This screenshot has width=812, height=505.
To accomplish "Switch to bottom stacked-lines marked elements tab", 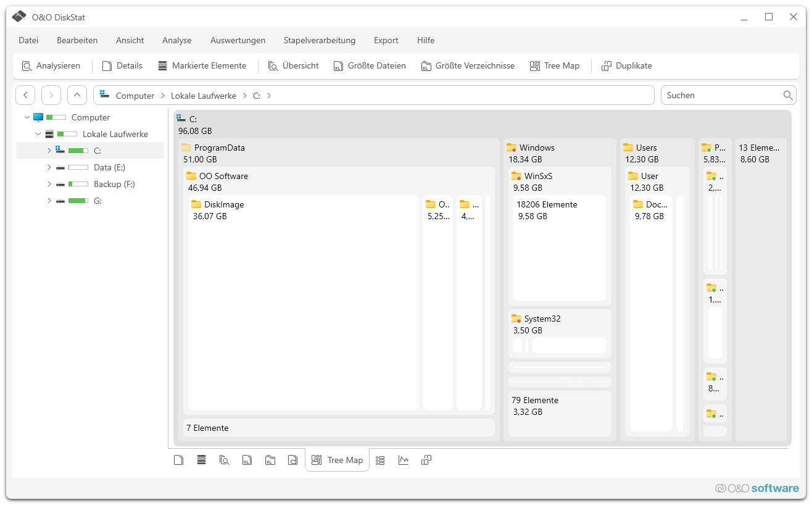I will click(201, 460).
